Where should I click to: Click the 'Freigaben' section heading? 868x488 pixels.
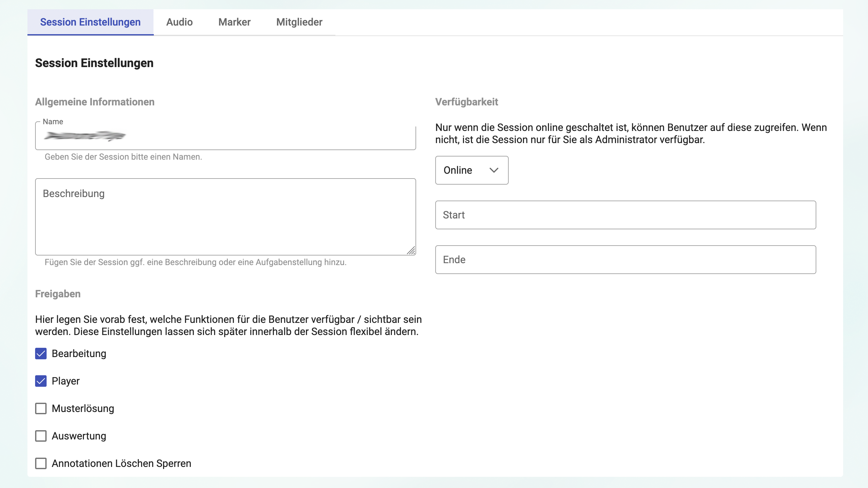(x=58, y=294)
